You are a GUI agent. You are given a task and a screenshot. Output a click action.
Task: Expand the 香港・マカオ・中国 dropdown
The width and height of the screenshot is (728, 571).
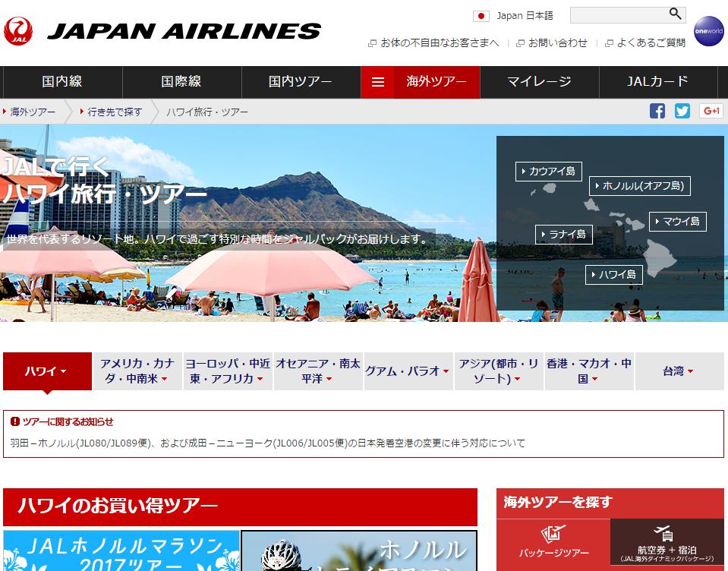pyautogui.click(x=589, y=371)
